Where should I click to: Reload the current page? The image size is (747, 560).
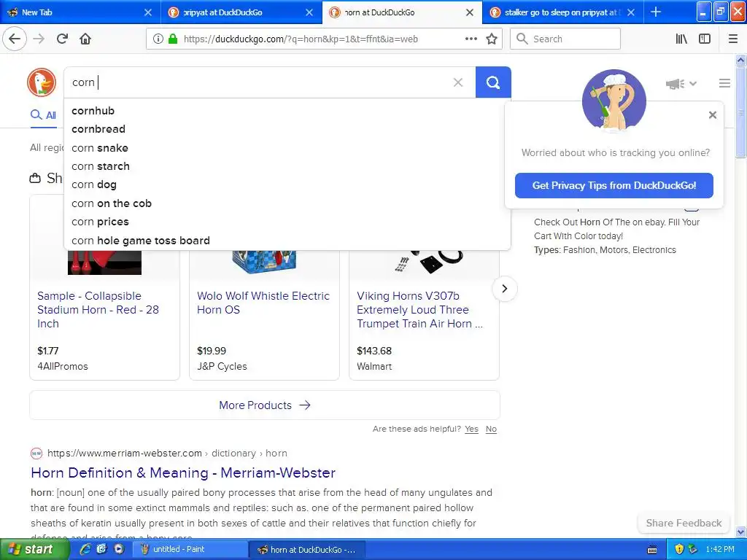point(62,39)
